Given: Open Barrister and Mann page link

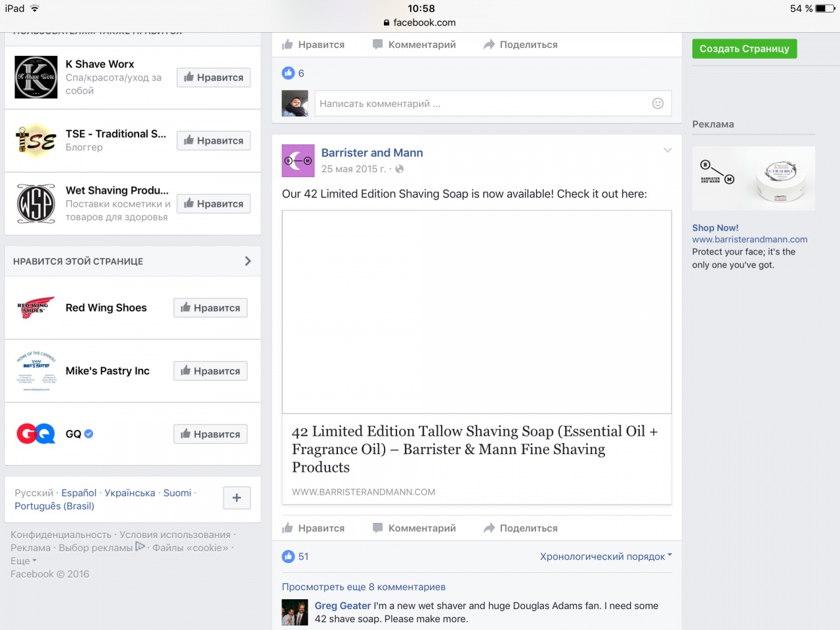Looking at the screenshot, I should (x=372, y=153).
